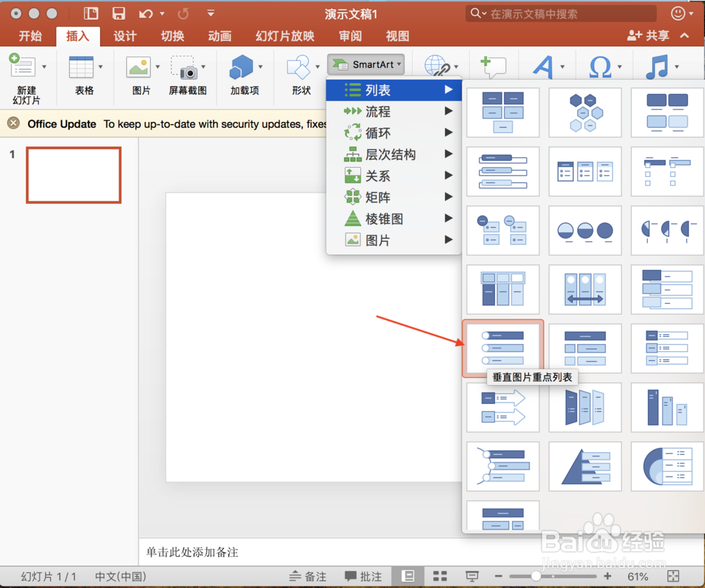
Task: Dismiss the Office Update notification
Action: tap(13, 123)
